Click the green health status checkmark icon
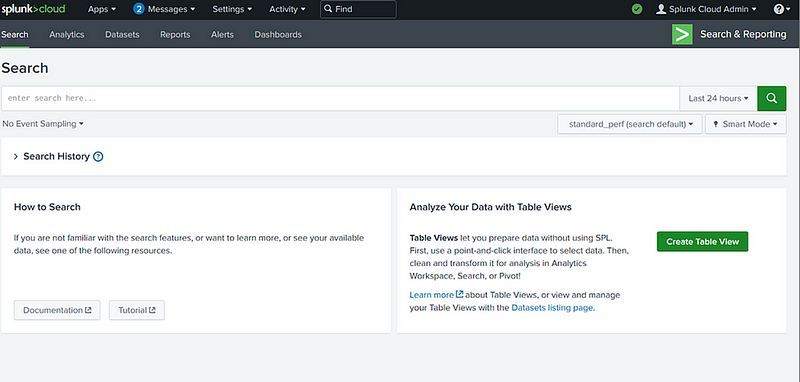This screenshot has width=800, height=382. (x=637, y=9)
